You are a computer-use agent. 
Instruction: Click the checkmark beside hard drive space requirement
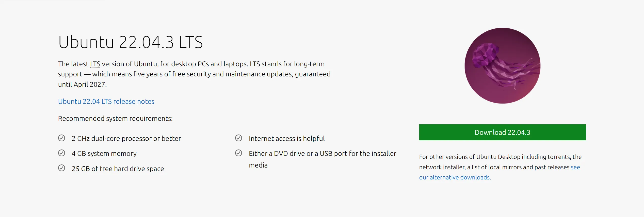[61, 168]
